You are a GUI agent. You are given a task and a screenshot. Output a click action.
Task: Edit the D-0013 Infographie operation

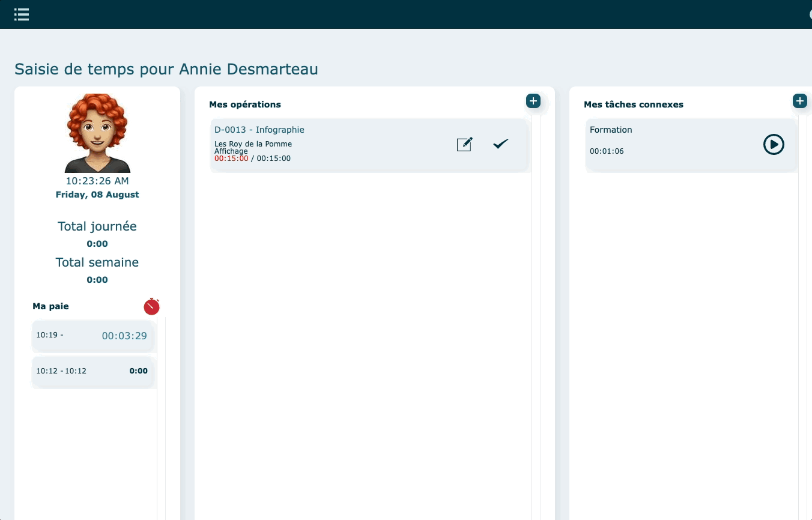tap(464, 144)
